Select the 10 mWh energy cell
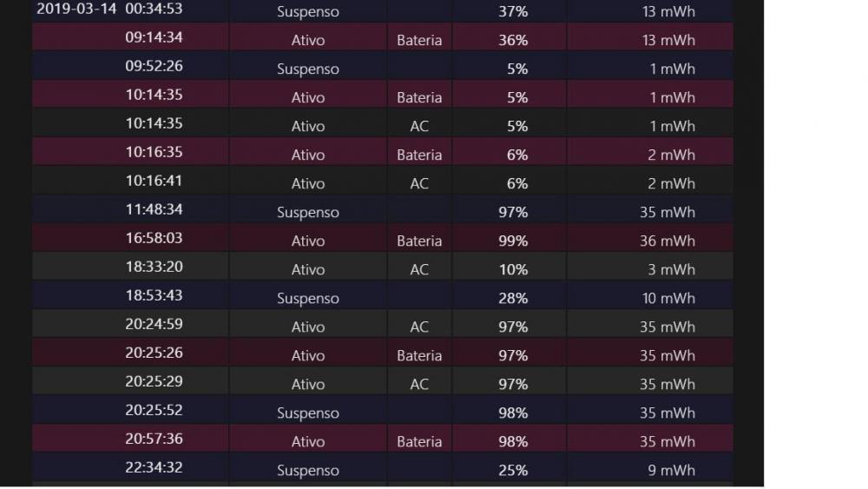868x489 pixels. pyautogui.click(x=667, y=298)
